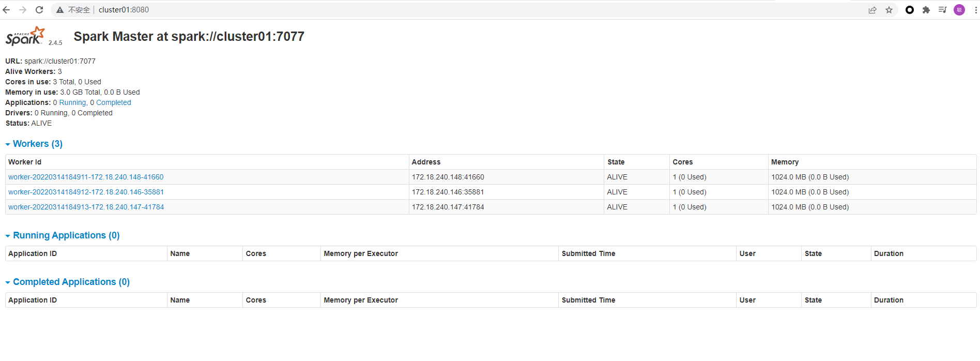Open worker link ending 147-41784
The width and height of the screenshot is (980, 361).
coord(86,207)
